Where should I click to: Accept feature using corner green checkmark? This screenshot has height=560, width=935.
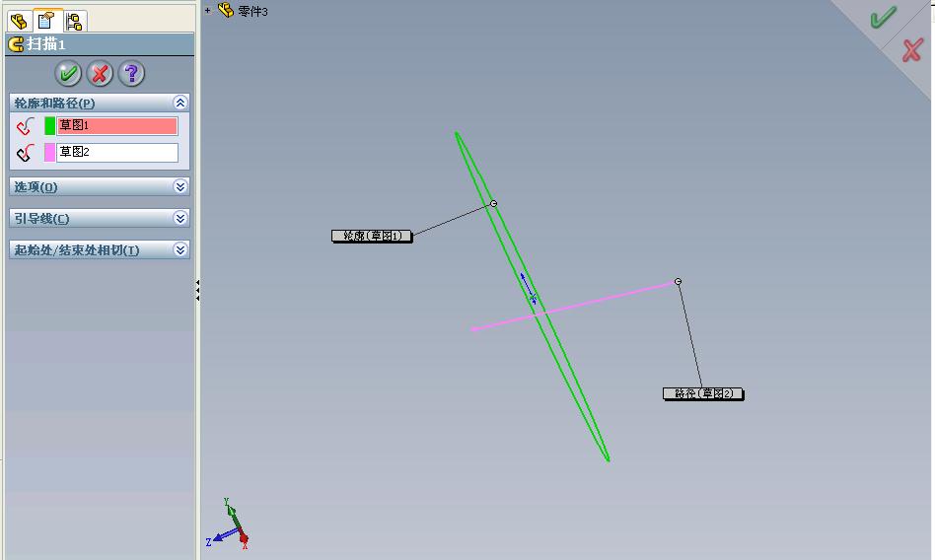(x=883, y=17)
